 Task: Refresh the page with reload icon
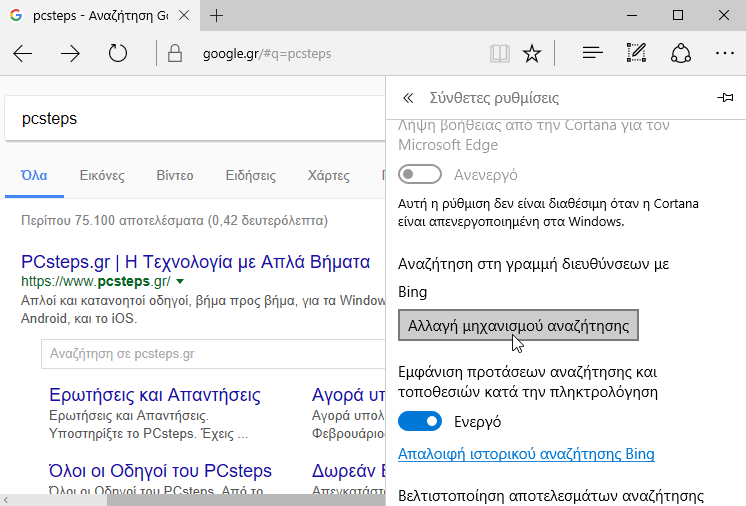[x=118, y=53]
